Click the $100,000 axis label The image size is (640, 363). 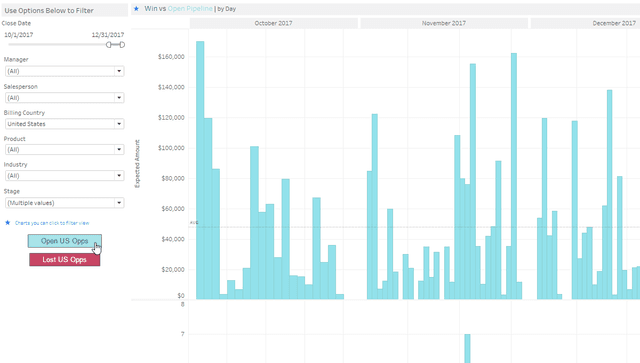pyautogui.click(x=171, y=148)
